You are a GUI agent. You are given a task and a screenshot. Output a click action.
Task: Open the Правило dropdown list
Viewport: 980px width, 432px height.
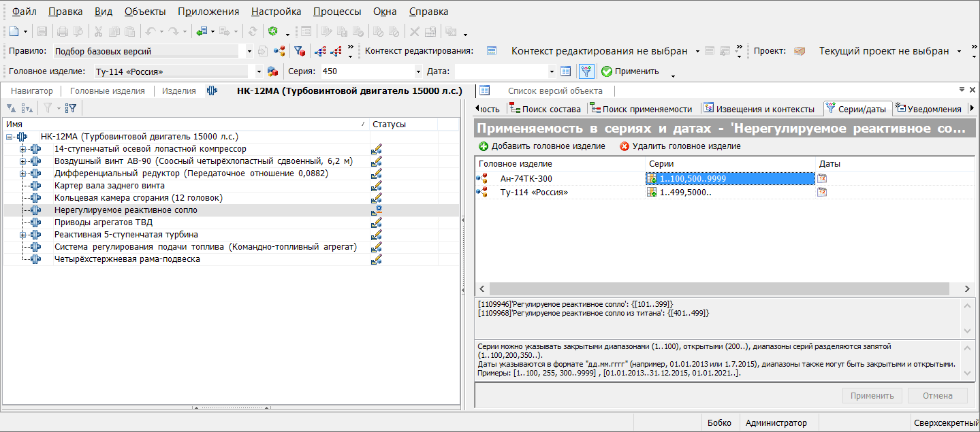pos(249,51)
